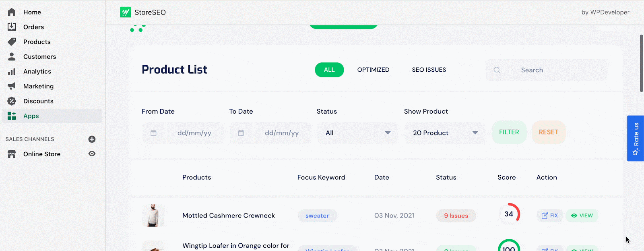
Task: Click the 03 Nov, 2021 date cell
Action: coord(394,216)
